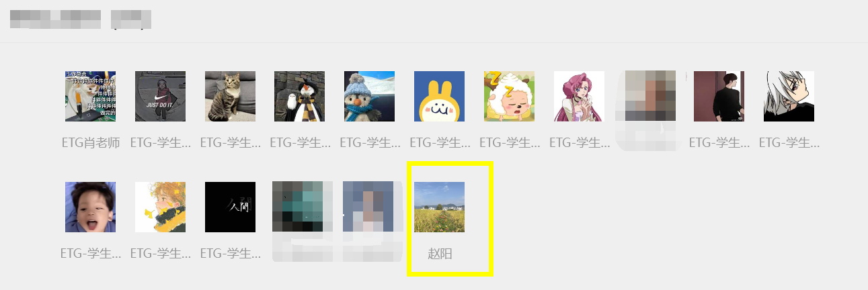This screenshot has height=290, width=868.
Task: Select the blurred blue-gray avatar beside 赵阳
Action: [x=369, y=207]
